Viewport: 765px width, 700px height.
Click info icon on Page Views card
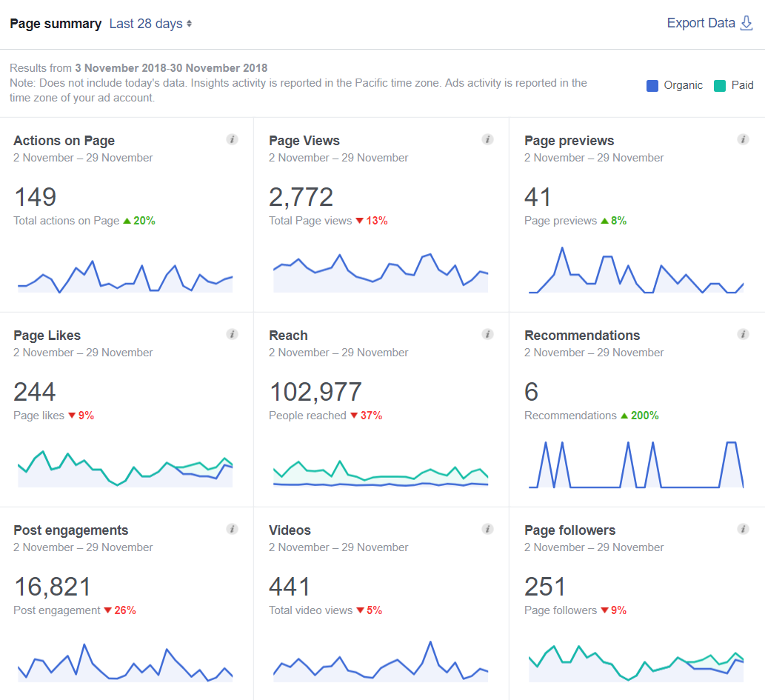click(x=487, y=139)
